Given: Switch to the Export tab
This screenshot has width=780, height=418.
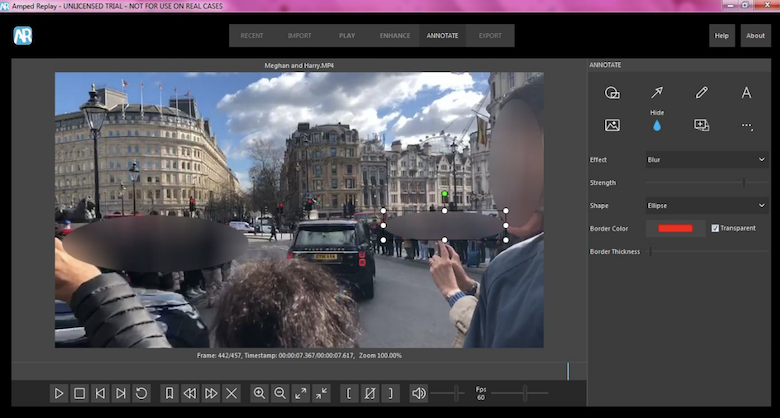Looking at the screenshot, I should pos(490,36).
